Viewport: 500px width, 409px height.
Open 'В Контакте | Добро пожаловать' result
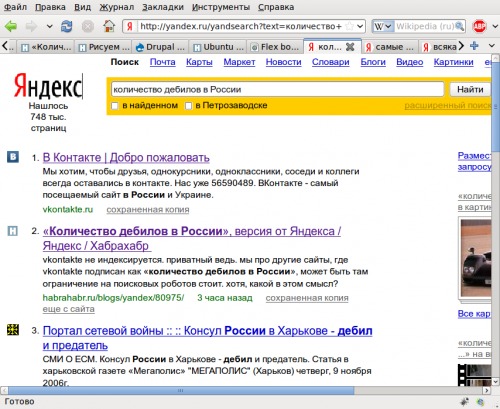[126, 157]
